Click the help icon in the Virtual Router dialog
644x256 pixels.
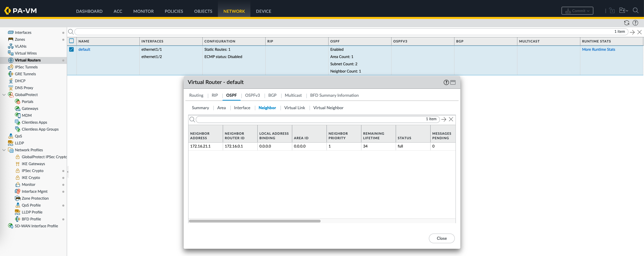click(x=446, y=82)
